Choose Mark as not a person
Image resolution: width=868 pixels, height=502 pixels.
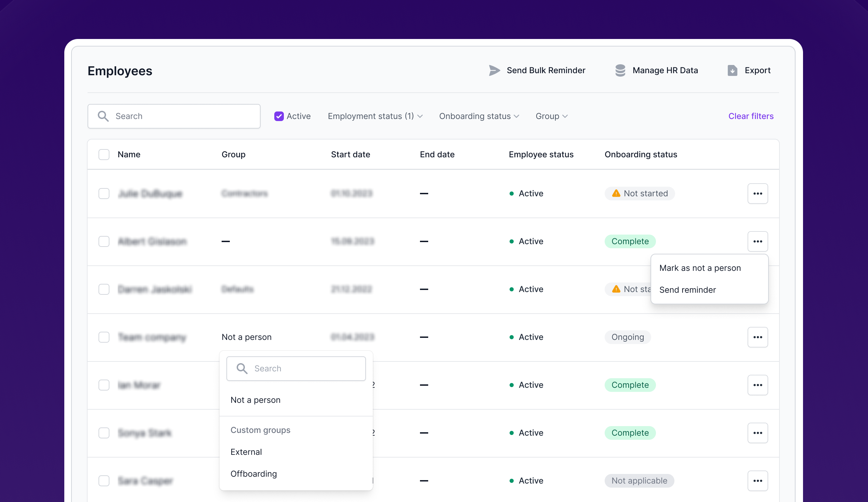click(x=700, y=268)
